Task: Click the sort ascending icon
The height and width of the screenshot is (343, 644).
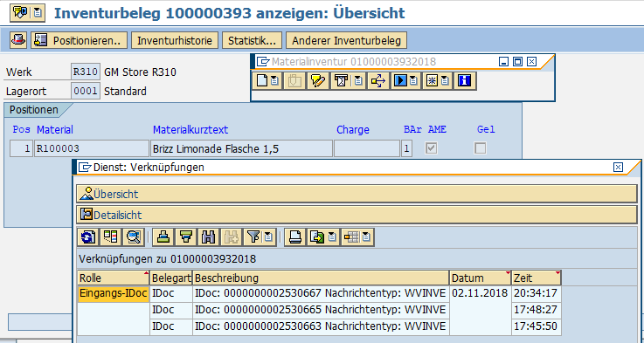Action: (x=163, y=237)
